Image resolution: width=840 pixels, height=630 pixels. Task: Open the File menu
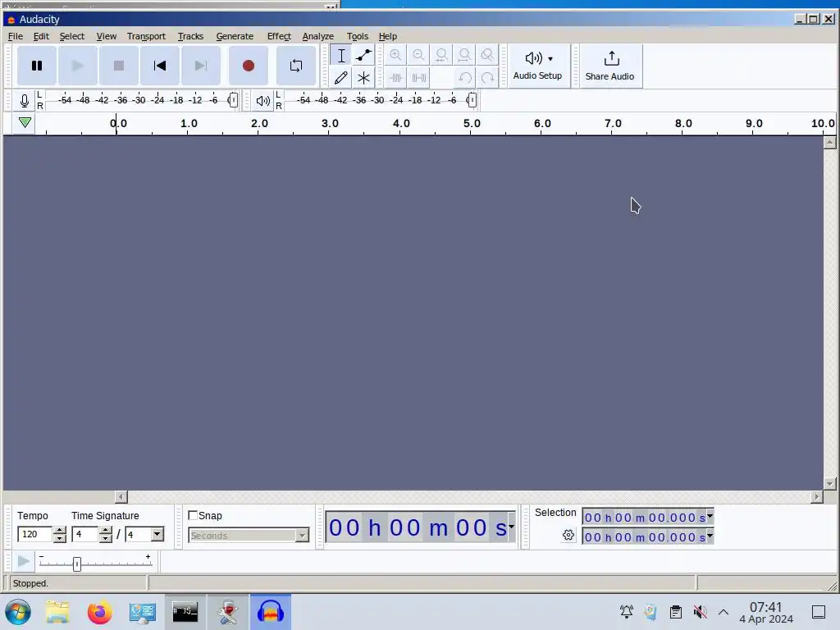coord(15,36)
